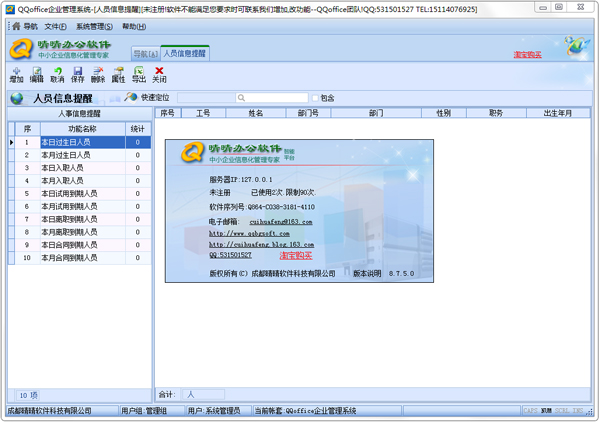This screenshot has height=422, width=600.
Task: Click the 10 项 count label
Action: [29, 395]
